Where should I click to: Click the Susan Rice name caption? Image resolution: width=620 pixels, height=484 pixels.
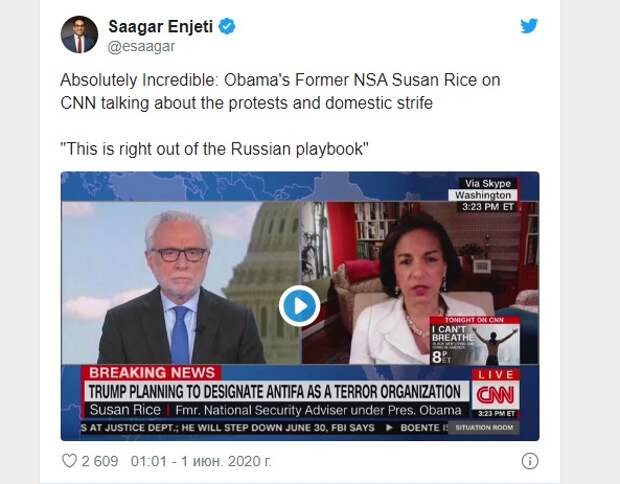[125, 410]
